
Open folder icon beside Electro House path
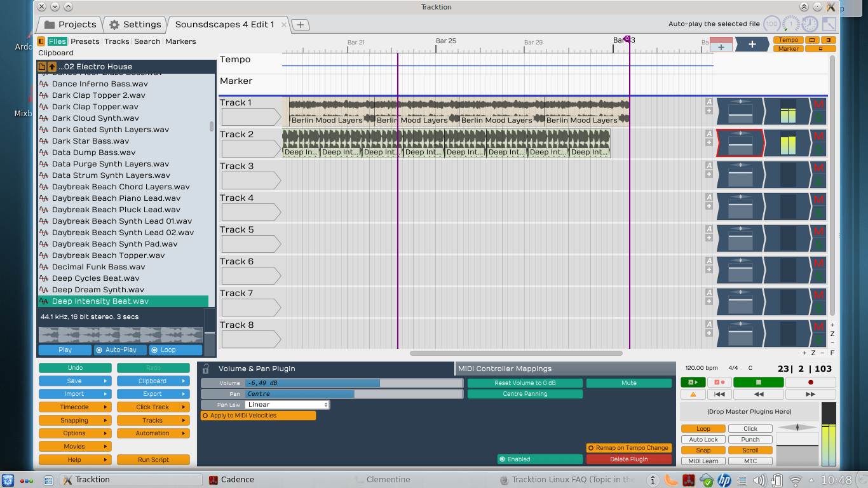(42, 67)
